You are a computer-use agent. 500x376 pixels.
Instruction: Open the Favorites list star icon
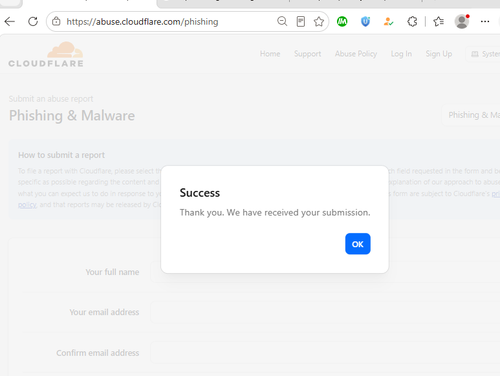pos(438,22)
